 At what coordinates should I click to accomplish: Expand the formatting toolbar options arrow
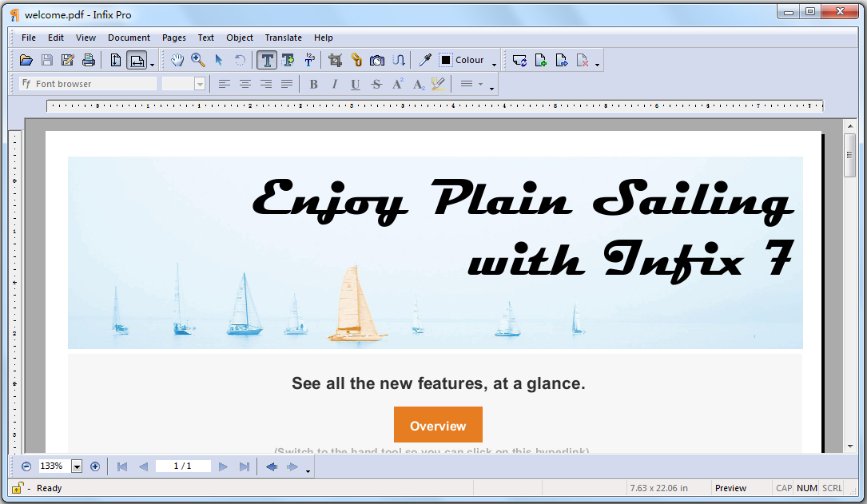point(491,89)
